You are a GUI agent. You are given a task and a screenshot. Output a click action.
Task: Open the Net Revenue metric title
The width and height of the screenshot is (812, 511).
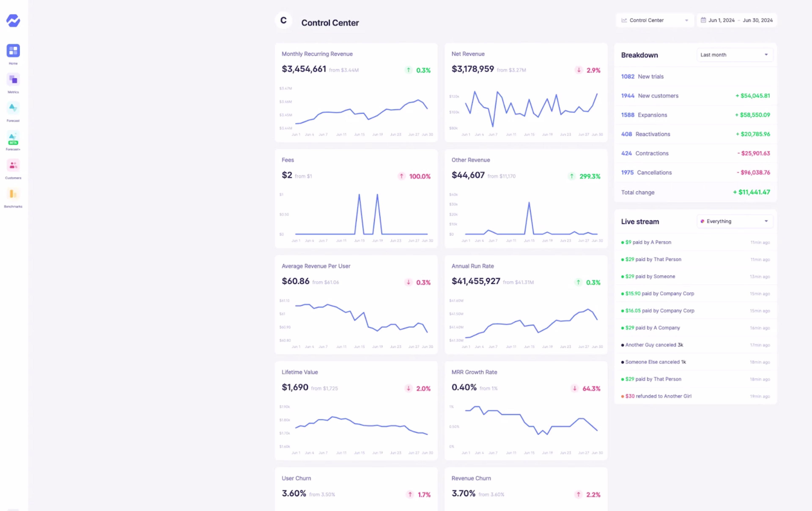point(468,54)
